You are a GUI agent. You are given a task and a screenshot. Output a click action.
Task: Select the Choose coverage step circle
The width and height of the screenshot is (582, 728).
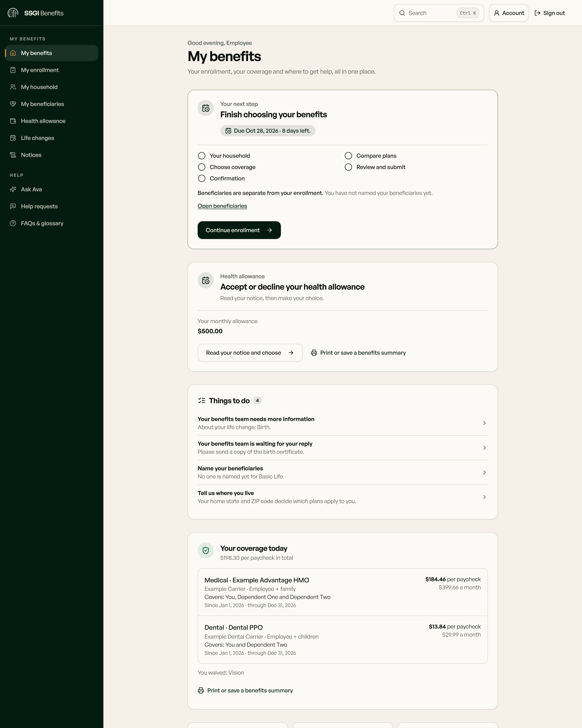pos(201,167)
